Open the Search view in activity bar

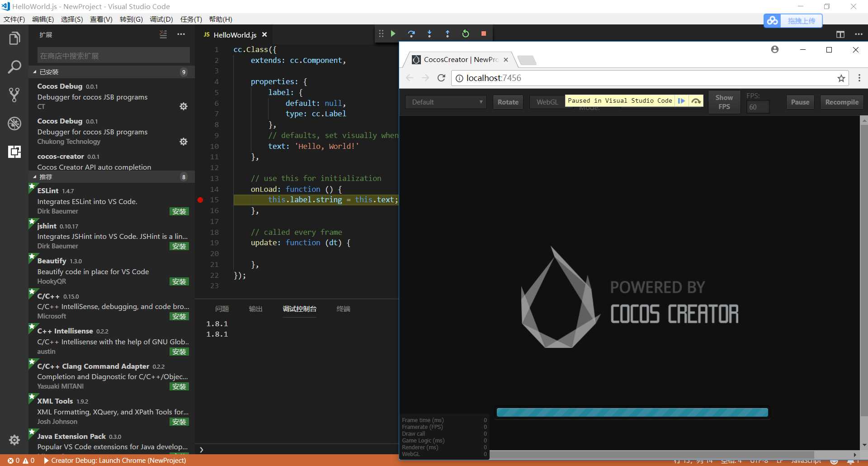[x=14, y=67]
